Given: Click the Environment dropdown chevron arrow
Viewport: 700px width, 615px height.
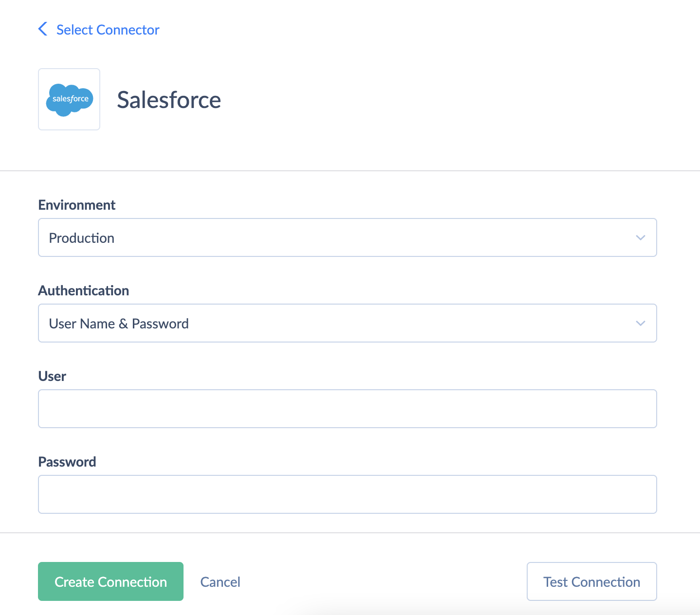Looking at the screenshot, I should pos(640,237).
